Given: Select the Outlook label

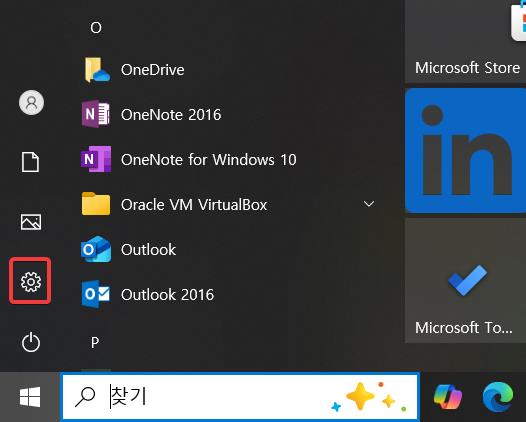Looking at the screenshot, I should pyautogui.click(x=148, y=250).
